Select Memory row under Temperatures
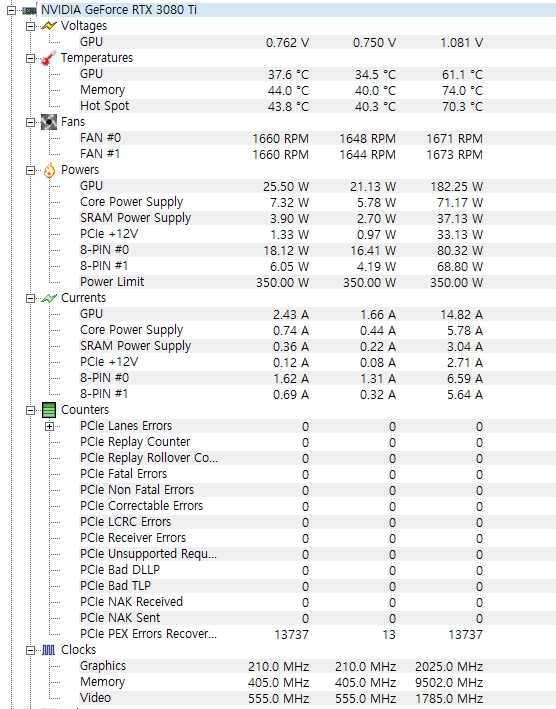The image size is (556, 709). (x=317, y=90)
